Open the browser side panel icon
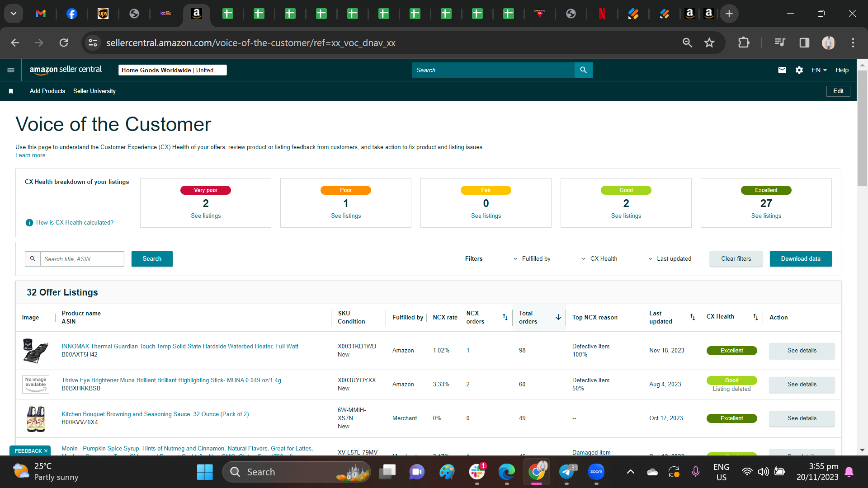The image size is (868, 488). 804,42
